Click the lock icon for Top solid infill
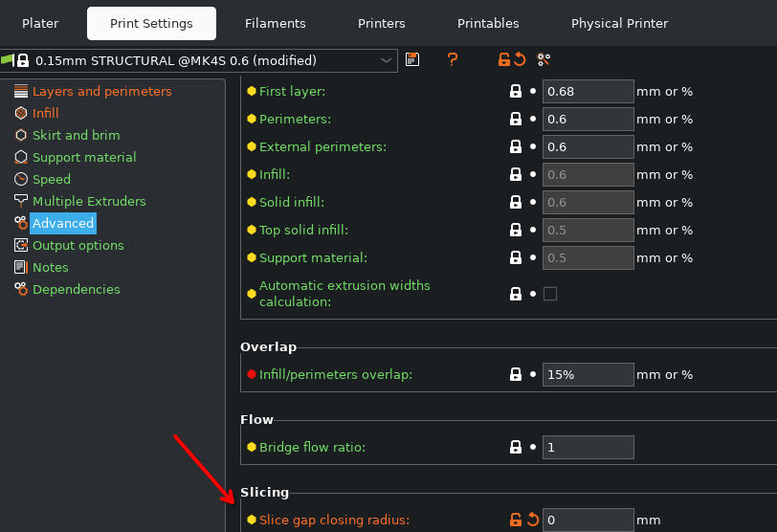This screenshot has width=777, height=532. click(516, 230)
